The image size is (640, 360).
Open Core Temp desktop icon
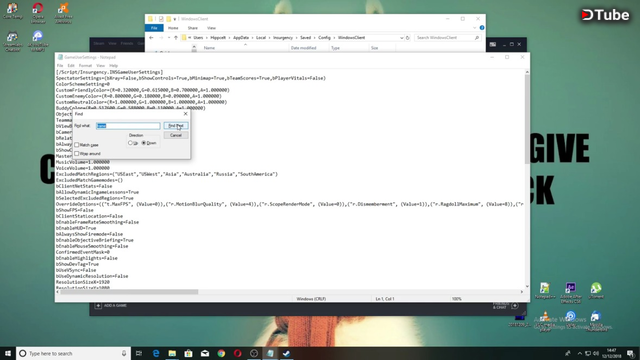click(12, 11)
